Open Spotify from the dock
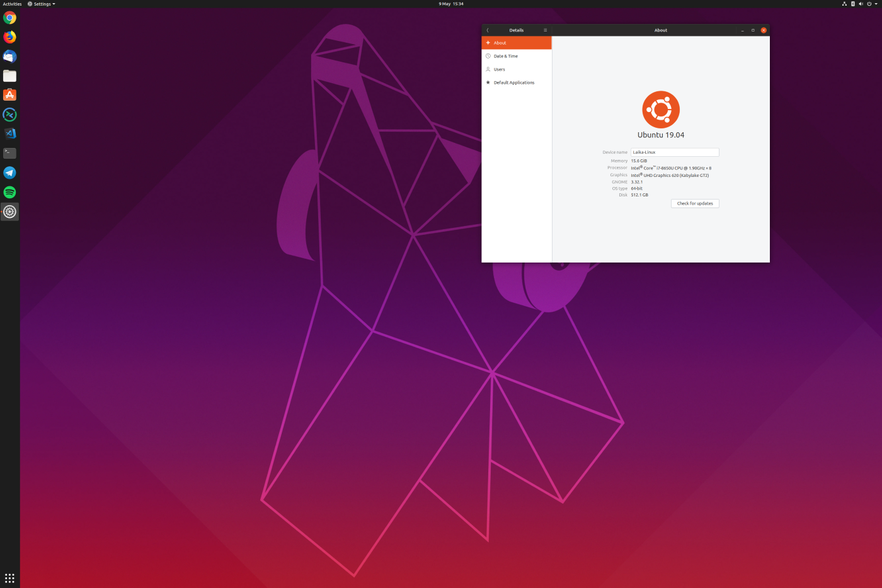 (9, 192)
